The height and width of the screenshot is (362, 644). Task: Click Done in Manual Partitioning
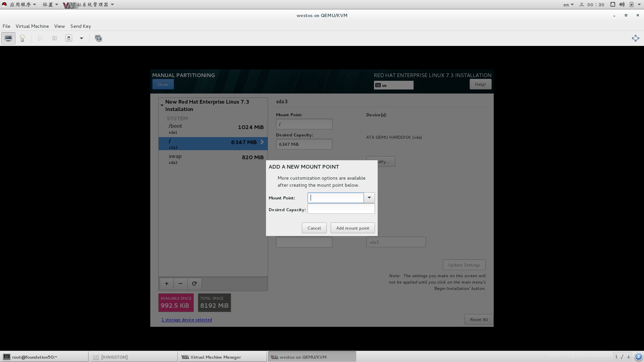[x=163, y=84]
